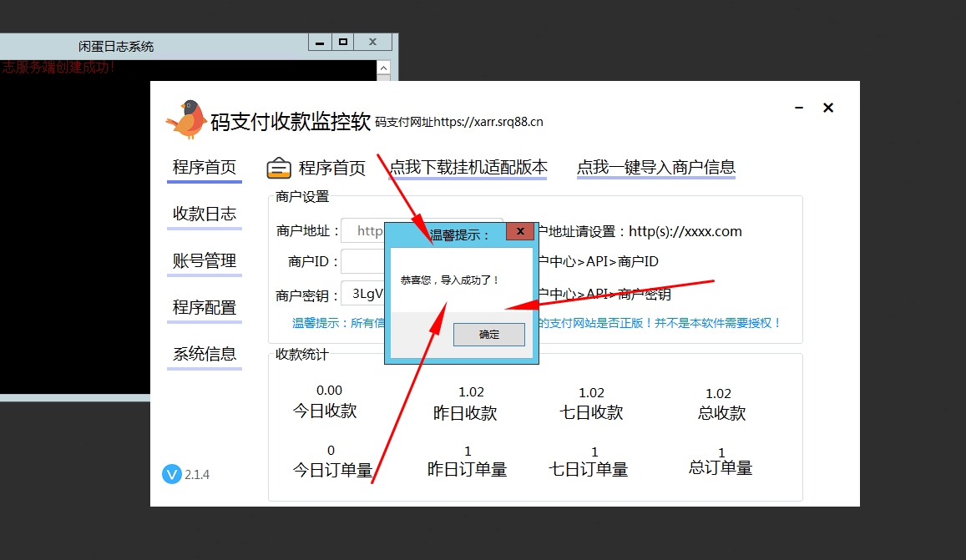Close the 温馨提示 dialog with red X
The width and height of the screenshot is (966, 560).
[x=520, y=232]
